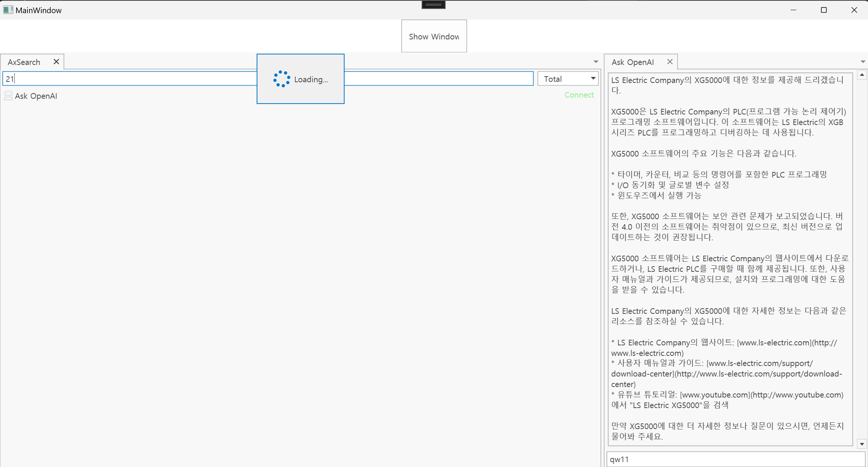This screenshot has width=868, height=467.
Task: Click the dark handle at top center
Action: pyautogui.click(x=433, y=5)
